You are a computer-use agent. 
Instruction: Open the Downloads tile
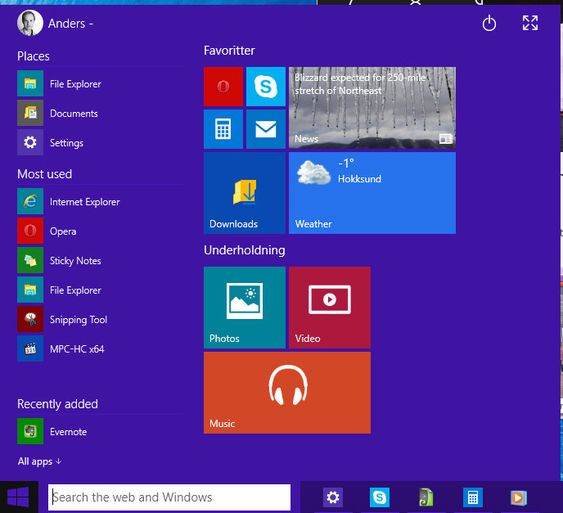click(245, 193)
